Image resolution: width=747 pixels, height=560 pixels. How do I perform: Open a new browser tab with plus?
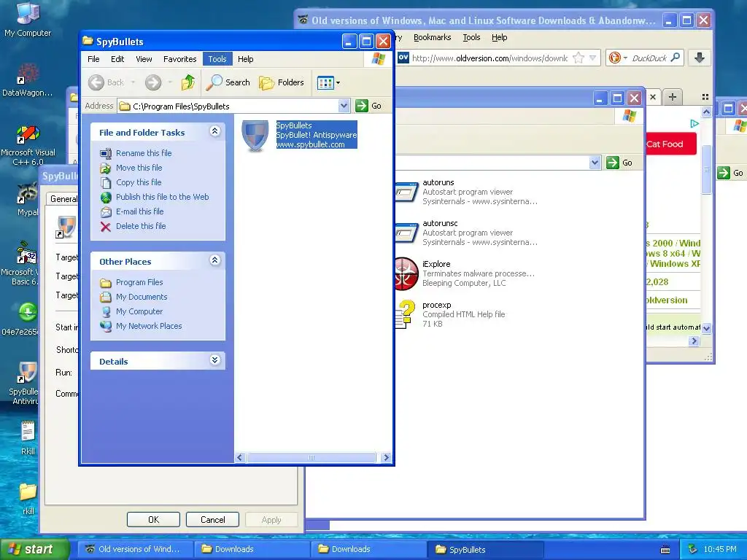tap(672, 97)
